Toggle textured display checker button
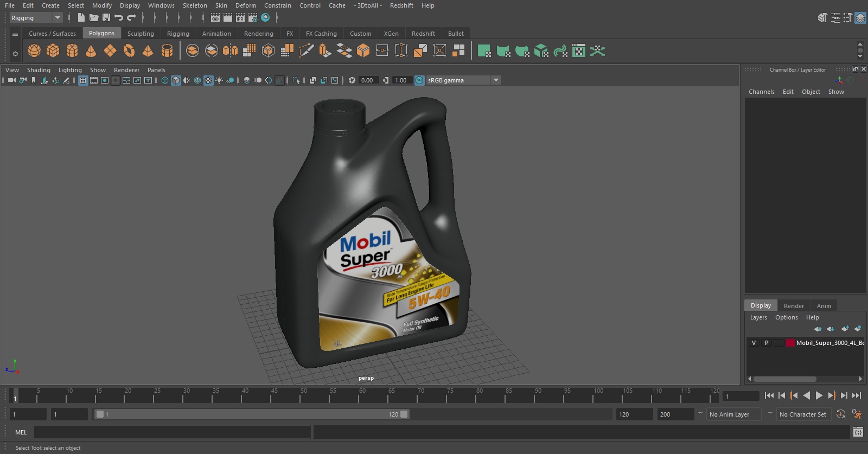Viewport: 868px width, 454px height. coord(208,80)
